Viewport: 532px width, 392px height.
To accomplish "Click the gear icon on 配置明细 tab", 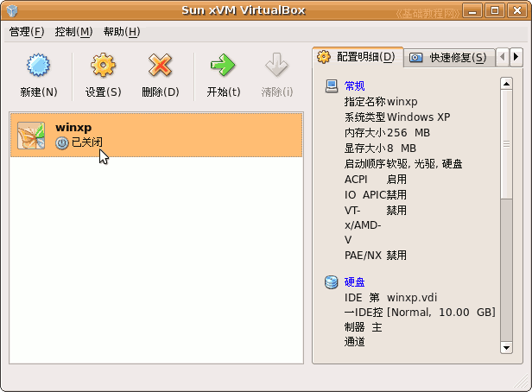I will tap(324, 57).
